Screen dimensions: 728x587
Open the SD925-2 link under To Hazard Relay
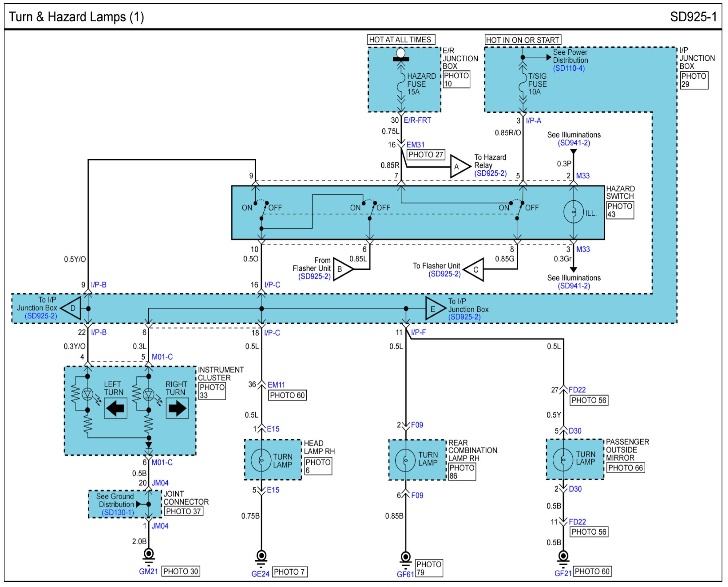point(490,173)
